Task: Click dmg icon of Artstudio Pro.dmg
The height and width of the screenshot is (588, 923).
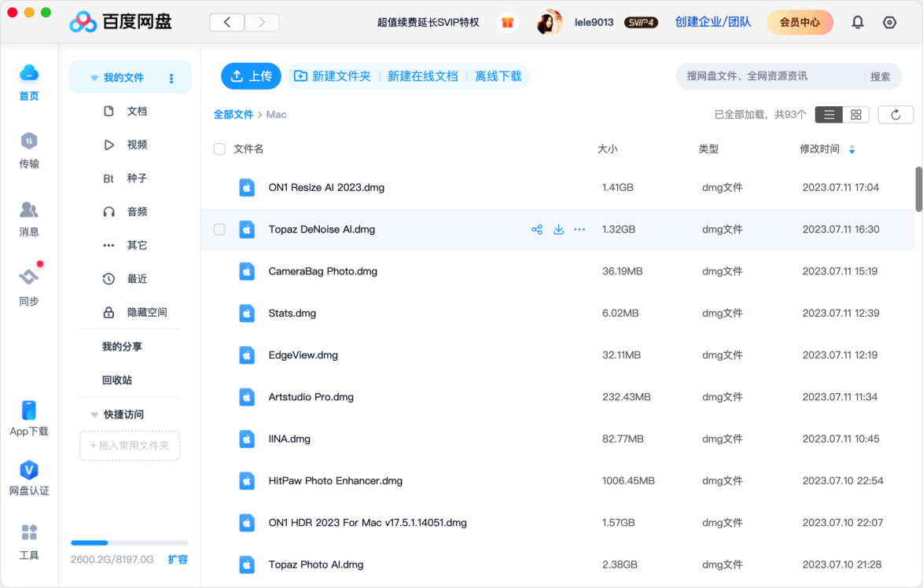Action: (247, 397)
